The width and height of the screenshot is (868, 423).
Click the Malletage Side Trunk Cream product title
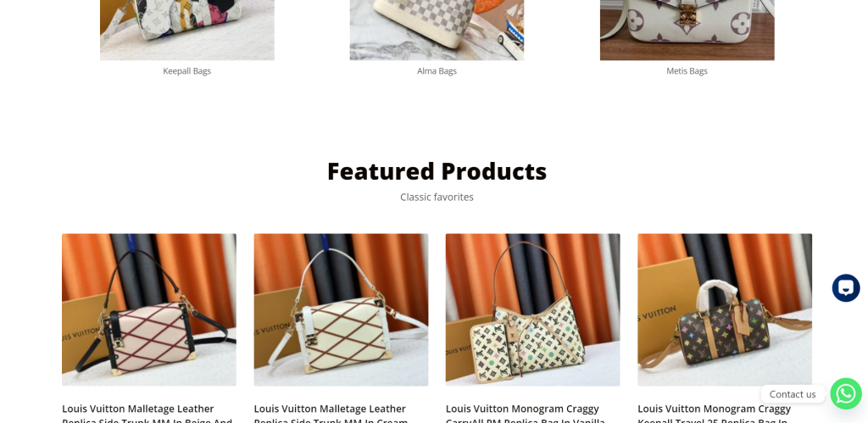331,415
